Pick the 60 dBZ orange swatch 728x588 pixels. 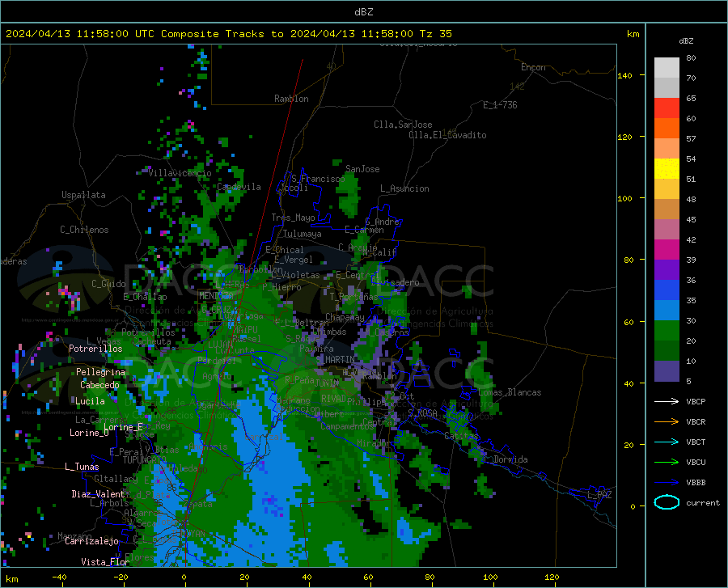coord(667,129)
